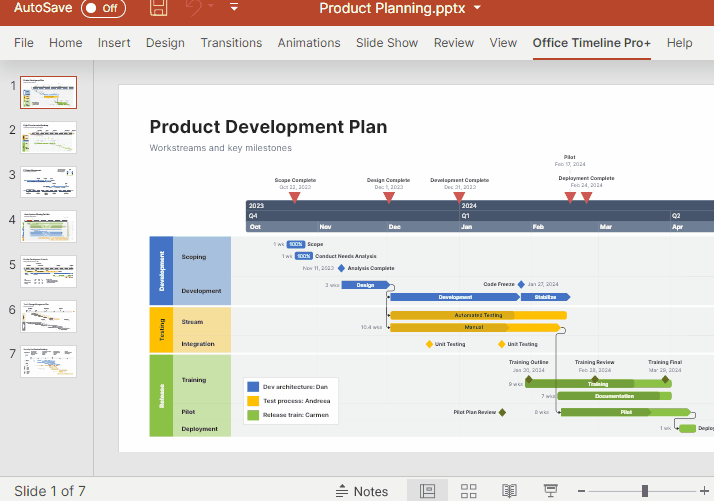Click the zoom in plus button
Viewport: 714px width, 501px height.
click(704, 491)
